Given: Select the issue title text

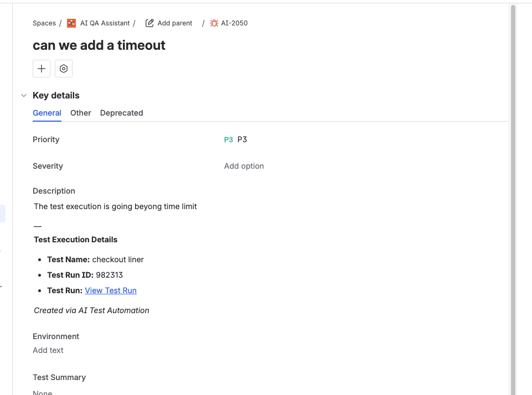Looking at the screenshot, I should coord(99,45).
